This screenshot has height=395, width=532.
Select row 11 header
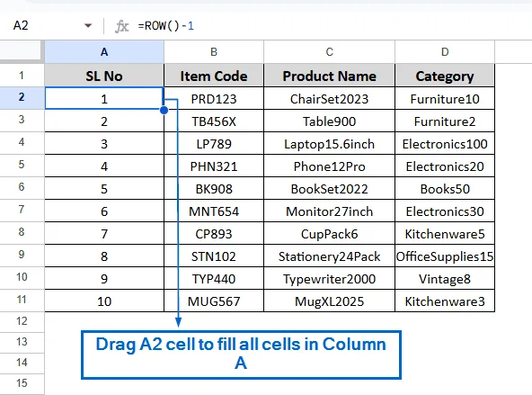click(x=22, y=300)
